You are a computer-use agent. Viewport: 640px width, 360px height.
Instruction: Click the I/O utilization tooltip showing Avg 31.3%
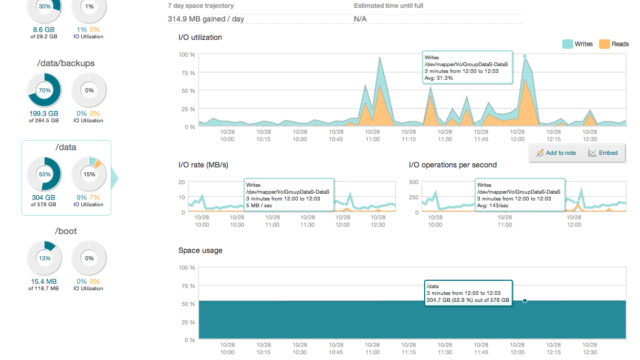point(467,67)
